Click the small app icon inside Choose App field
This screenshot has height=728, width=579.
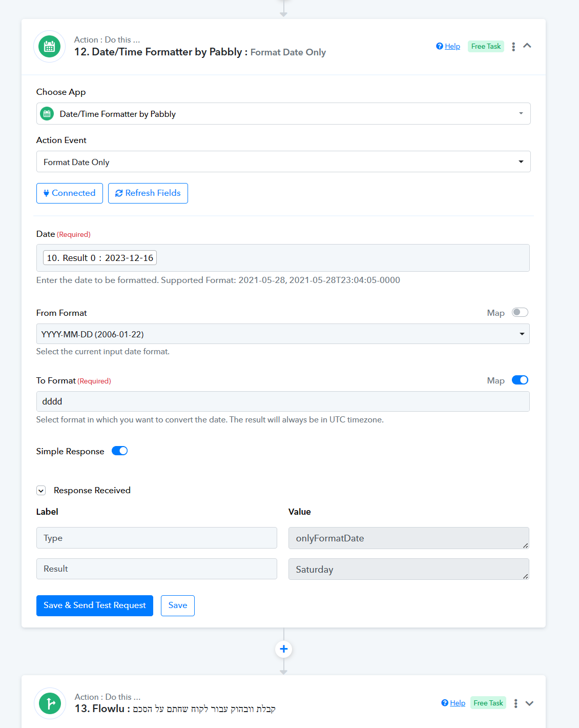(47, 114)
